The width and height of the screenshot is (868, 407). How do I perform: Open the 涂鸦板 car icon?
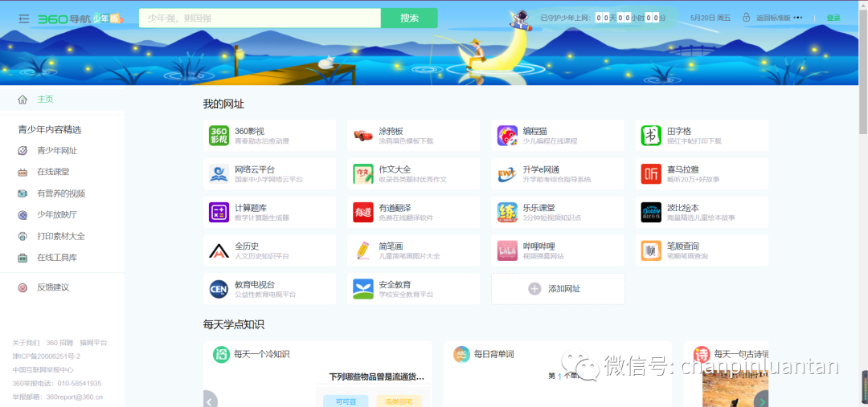[x=362, y=136]
